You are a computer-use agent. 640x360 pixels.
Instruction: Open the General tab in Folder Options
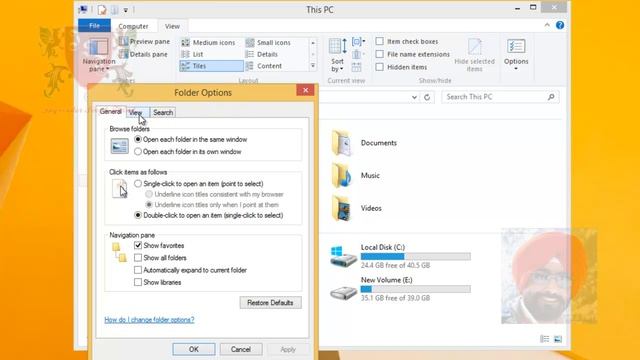tap(110, 111)
